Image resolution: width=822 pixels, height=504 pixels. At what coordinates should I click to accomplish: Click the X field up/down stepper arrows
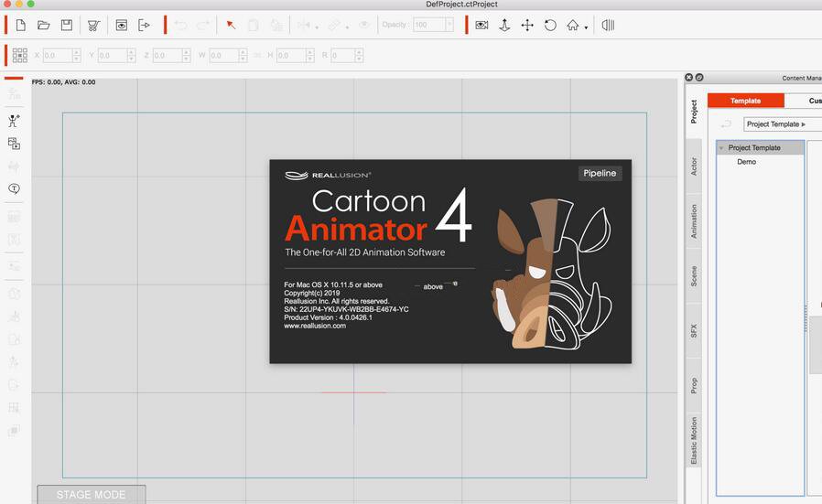pos(77,56)
